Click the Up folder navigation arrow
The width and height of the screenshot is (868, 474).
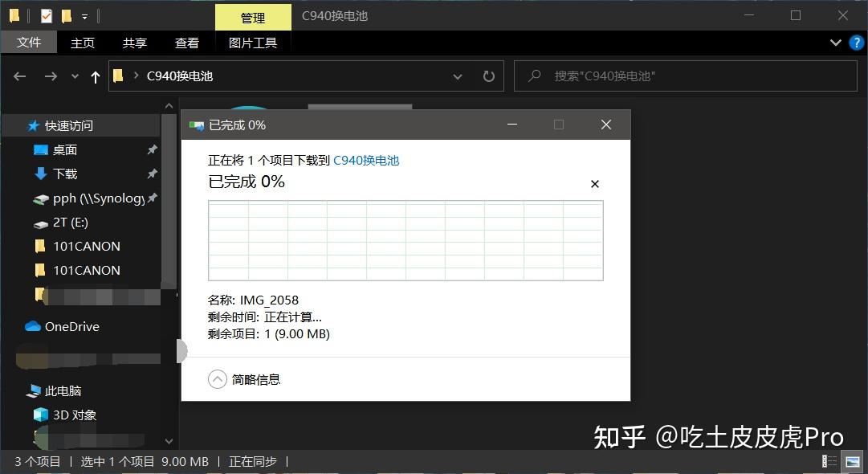(x=95, y=76)
